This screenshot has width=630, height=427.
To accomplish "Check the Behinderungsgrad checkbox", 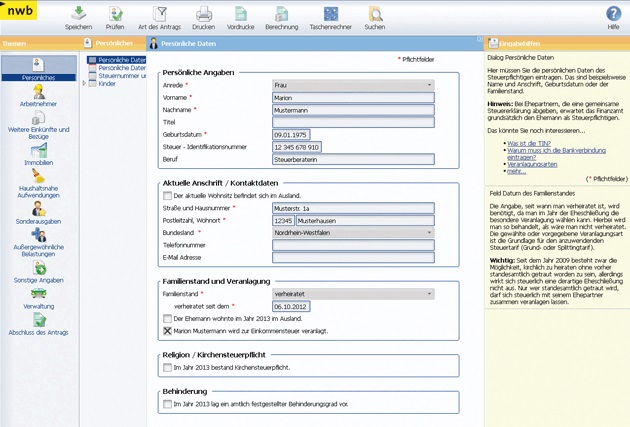I will pos(168,404).
